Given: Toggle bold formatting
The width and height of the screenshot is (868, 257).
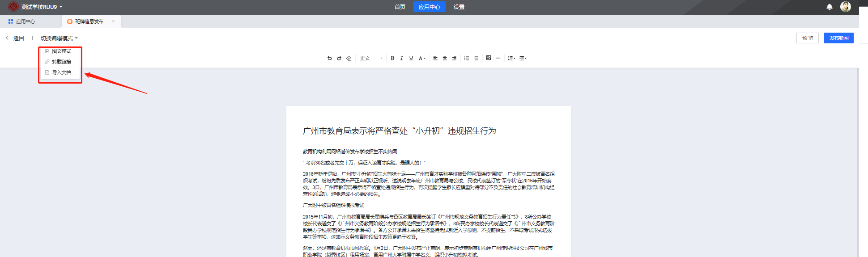Looking at the screenshot, I should [x=392, y=58].
